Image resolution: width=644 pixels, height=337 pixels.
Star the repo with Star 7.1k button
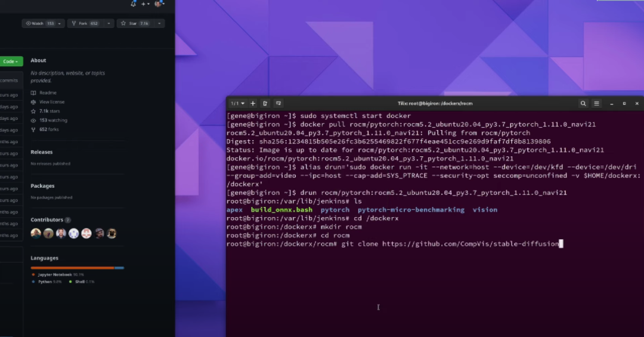[x=135, y=23]
